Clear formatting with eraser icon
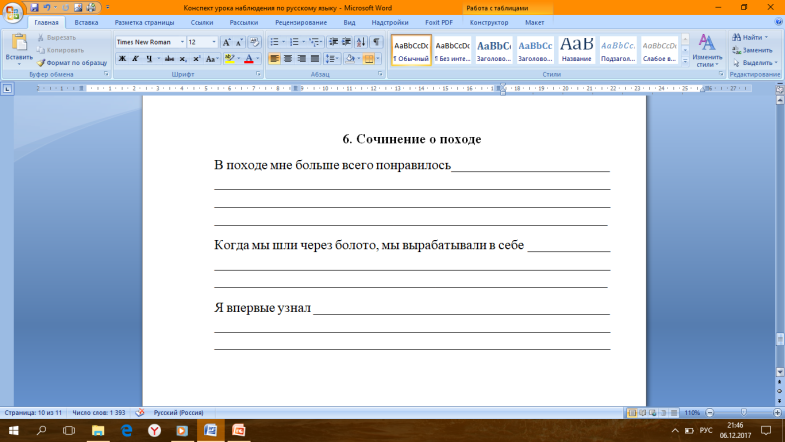 254,42
